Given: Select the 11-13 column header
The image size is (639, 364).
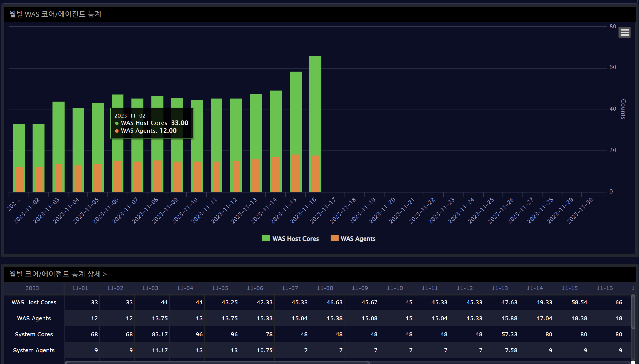Looking at the screenshot, I should tap(499, 288).
